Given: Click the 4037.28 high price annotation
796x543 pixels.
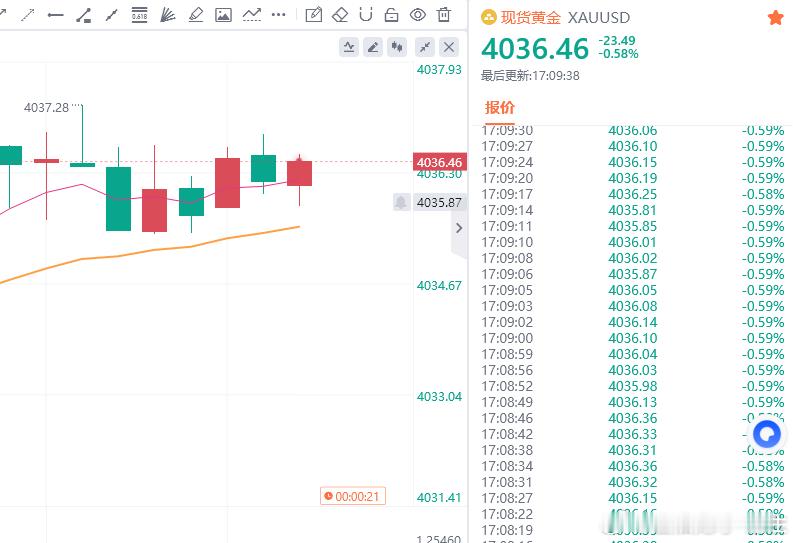Looking at the screenshot, I should (x=46, y=108).
